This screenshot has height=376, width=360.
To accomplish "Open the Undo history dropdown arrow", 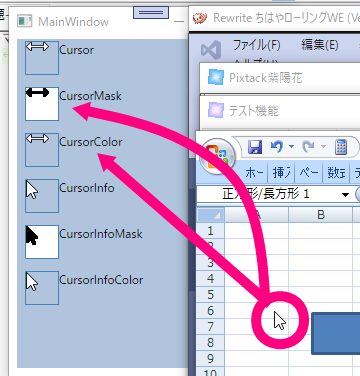I will click(291, 147).
